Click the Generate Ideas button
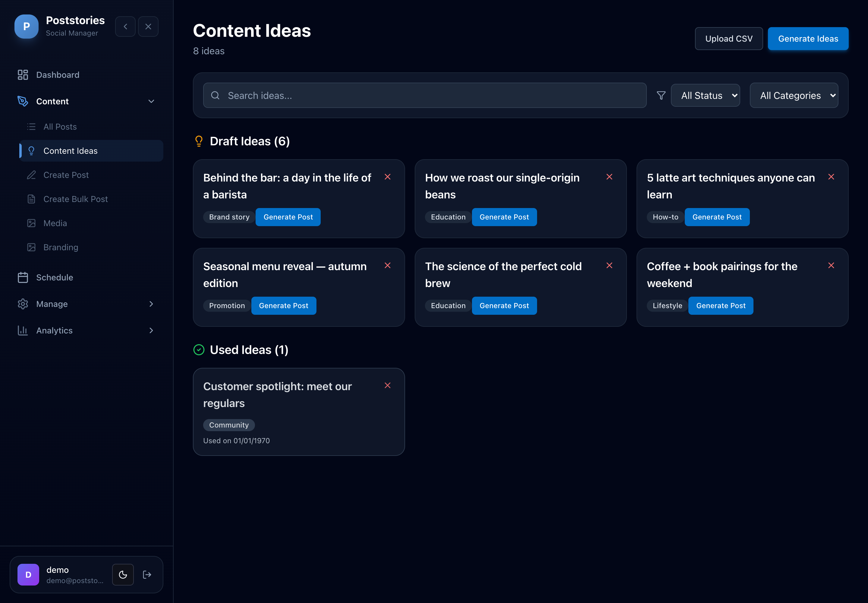This screenshot has width=868, height=603. 808,39
